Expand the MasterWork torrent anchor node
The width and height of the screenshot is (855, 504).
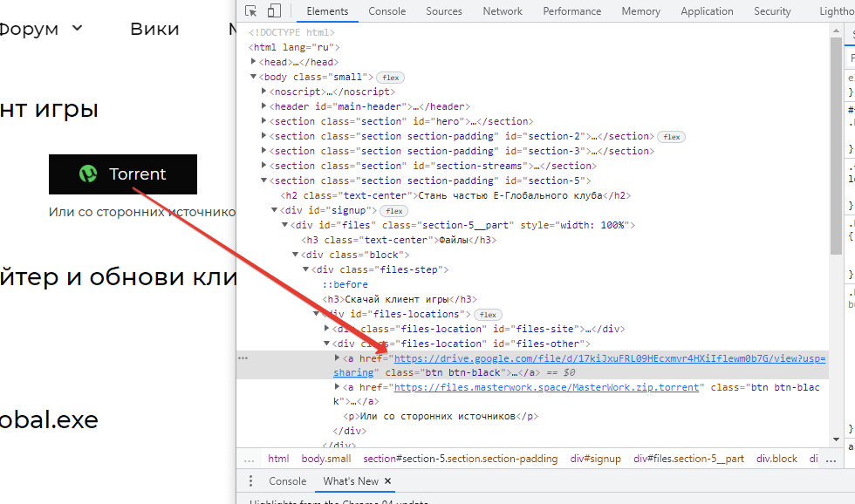[337, 386]
